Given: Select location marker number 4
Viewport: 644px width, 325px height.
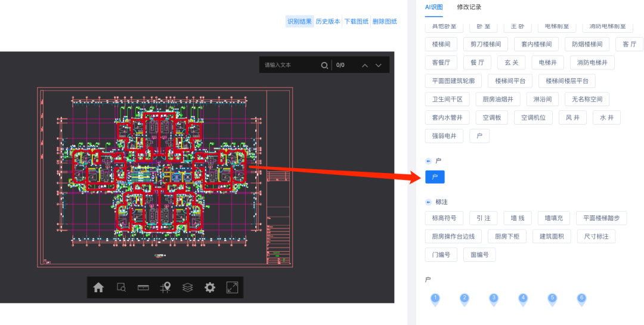Looking at the screenshot, I should [x=523, y=300].
